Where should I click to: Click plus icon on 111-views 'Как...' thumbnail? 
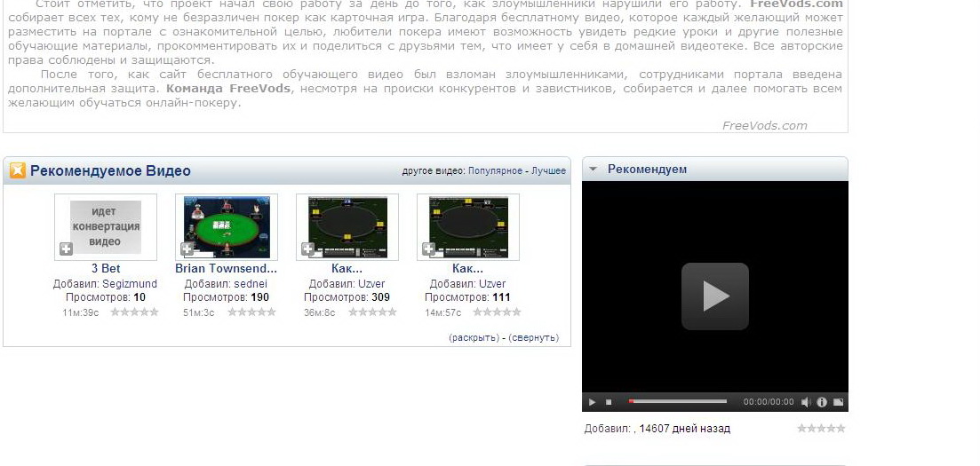tap(428, 249)
